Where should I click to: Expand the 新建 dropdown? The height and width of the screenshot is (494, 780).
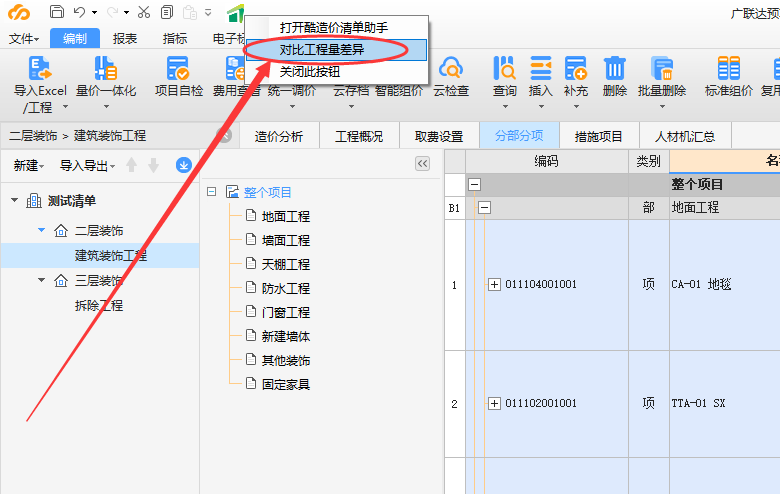29,165
